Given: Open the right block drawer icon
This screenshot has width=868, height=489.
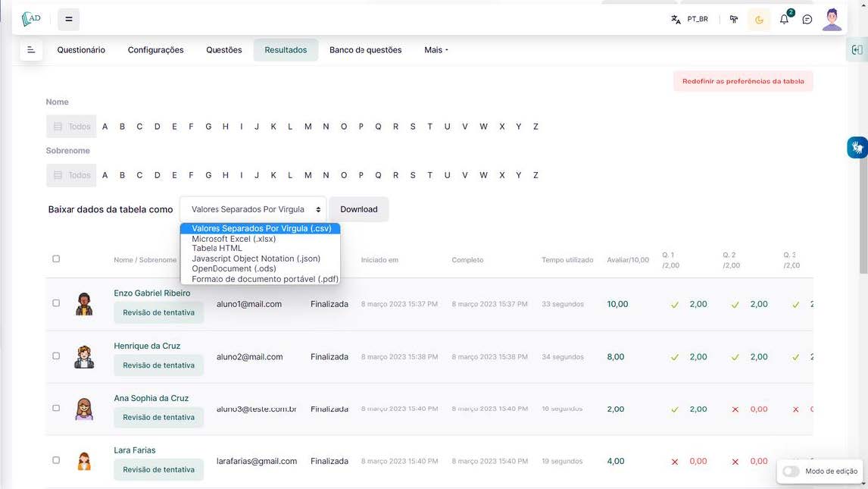Looking at the screenshot, I should (x=857, y=50).
